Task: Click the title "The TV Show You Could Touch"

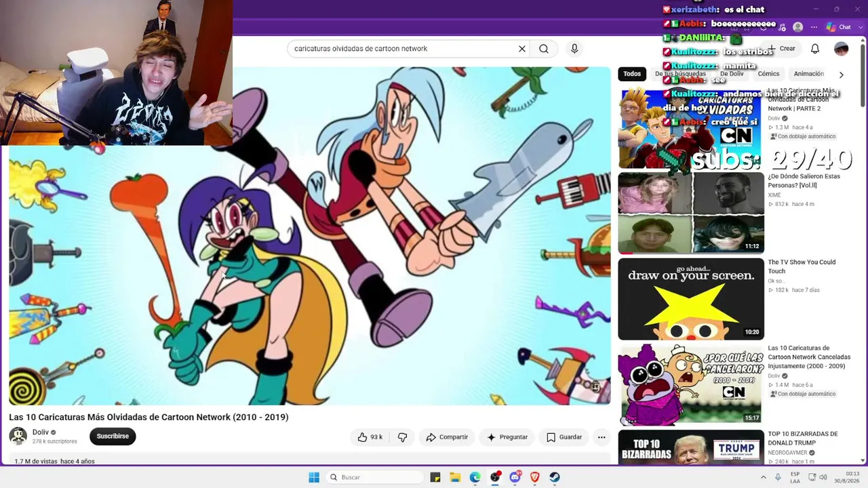Action: click(x=802, y=266)
